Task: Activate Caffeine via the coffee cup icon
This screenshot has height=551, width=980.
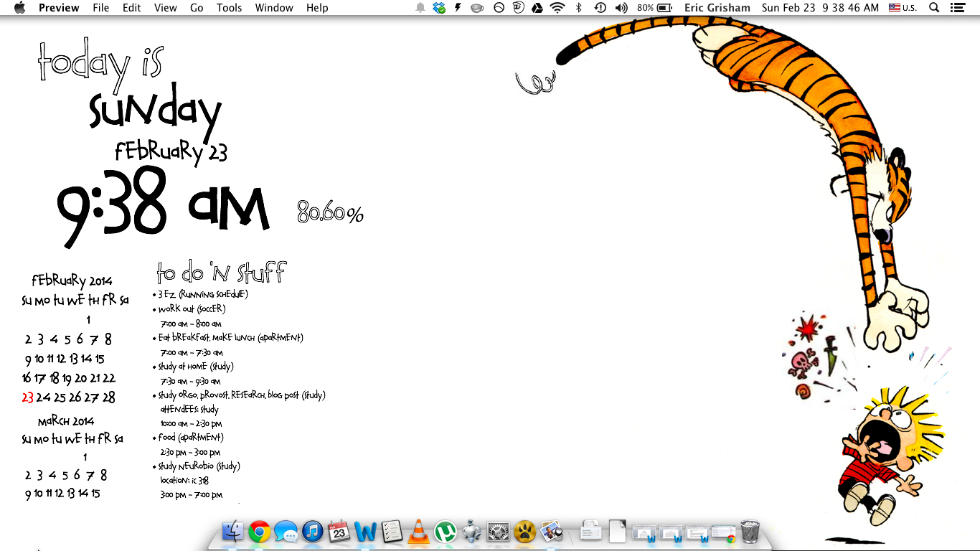Action: 476,8
